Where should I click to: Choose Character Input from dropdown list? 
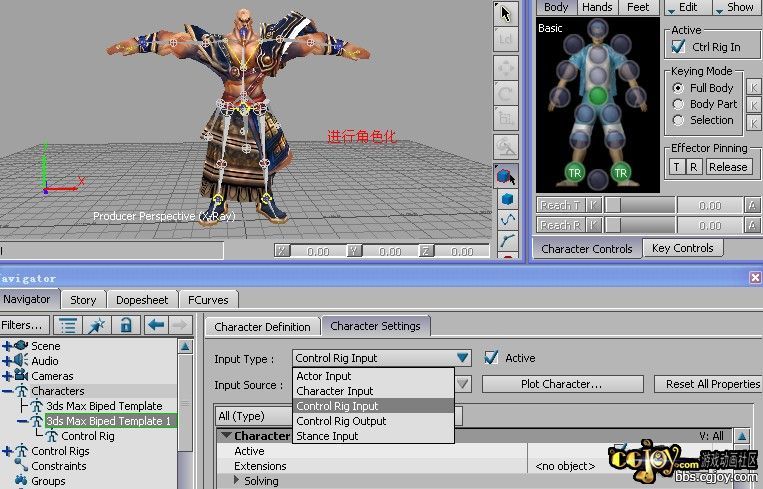click(373, 391)
